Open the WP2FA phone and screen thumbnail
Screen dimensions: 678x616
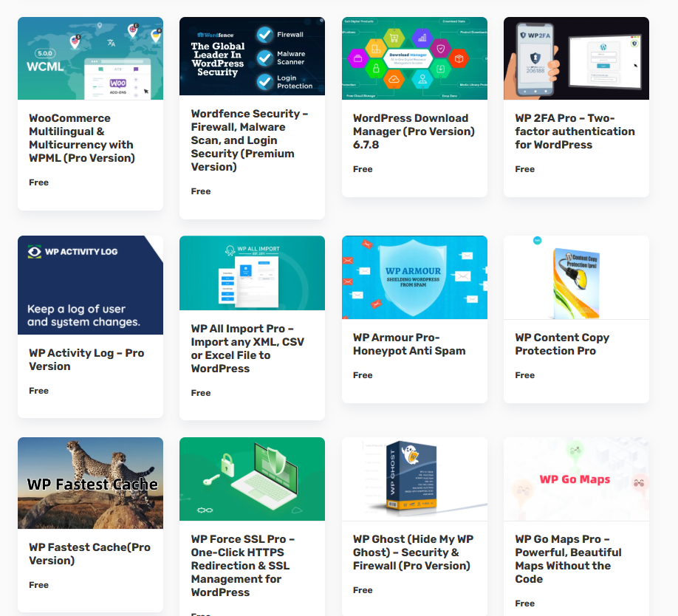click(x=576, y=58)
